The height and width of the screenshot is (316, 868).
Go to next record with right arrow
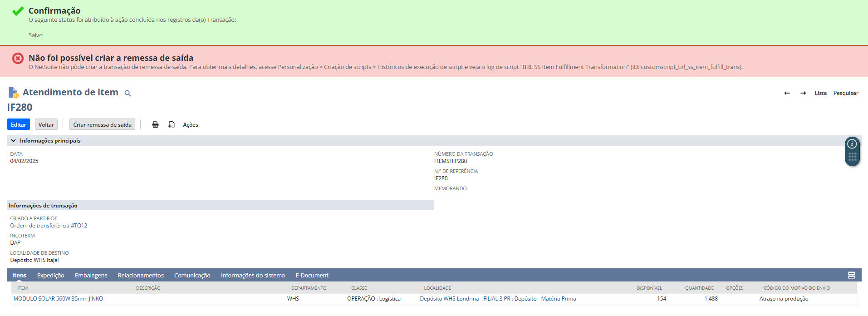pos(803,93)
